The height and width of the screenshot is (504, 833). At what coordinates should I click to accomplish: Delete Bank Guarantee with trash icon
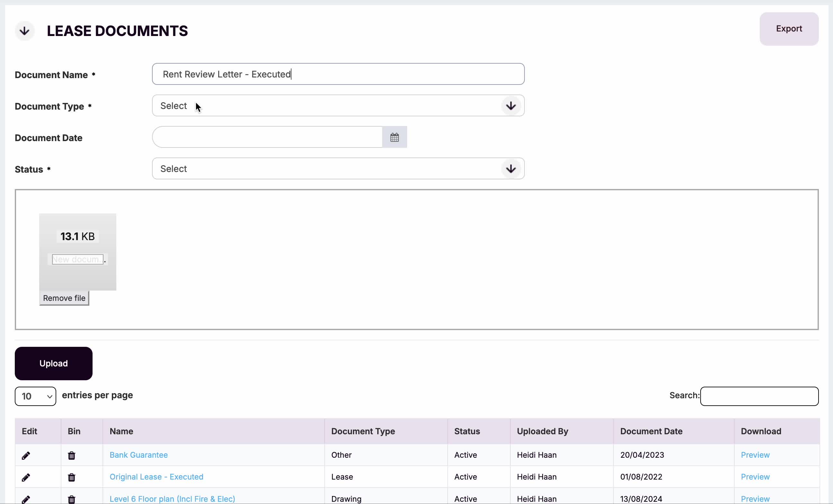tap(71, 456)
